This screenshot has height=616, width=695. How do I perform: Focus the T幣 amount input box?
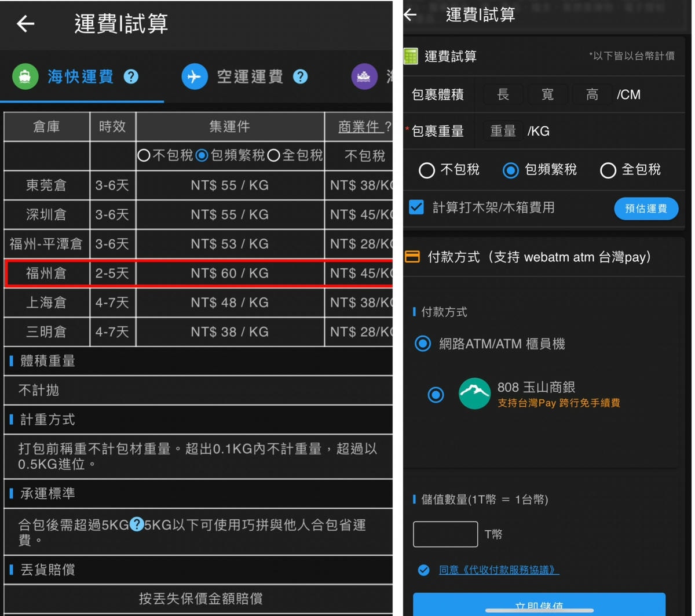tap(445, 534)
